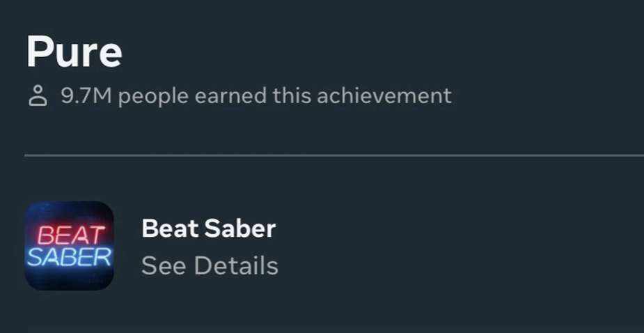Click the horizontal divider below the subtitle

click(334, 155)
